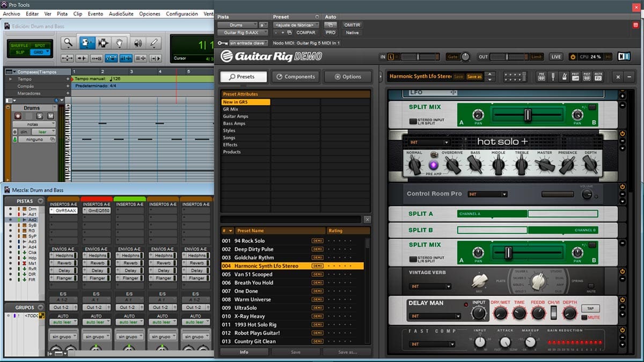The image size is (644, 362).
Task: Toggle the MSTR FX icon in Guitar Rig
Action: click(598, 77)
